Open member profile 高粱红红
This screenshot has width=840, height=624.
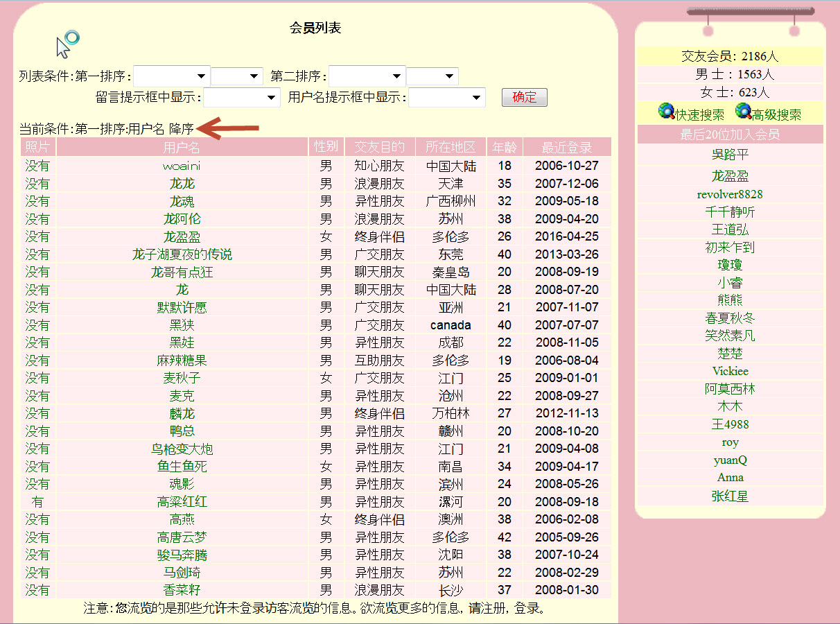click(182, 502)
